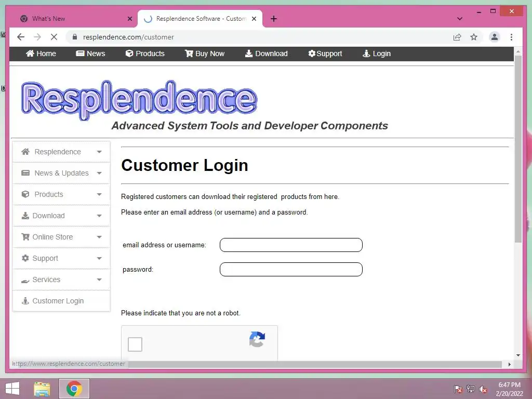Click the vertical scrollbar thumb

pyautogui.click(x=518, y=149)
